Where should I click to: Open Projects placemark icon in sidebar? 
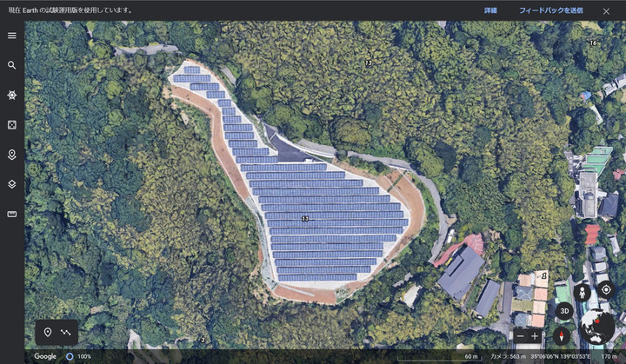click(x=12, y=155)
